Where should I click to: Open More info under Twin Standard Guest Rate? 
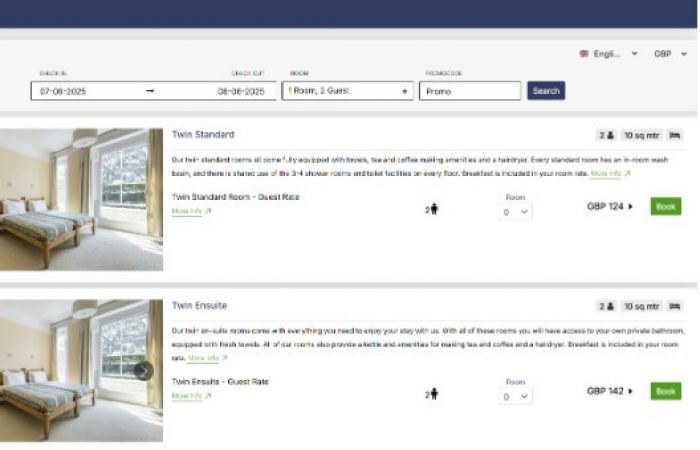[187, 212]
